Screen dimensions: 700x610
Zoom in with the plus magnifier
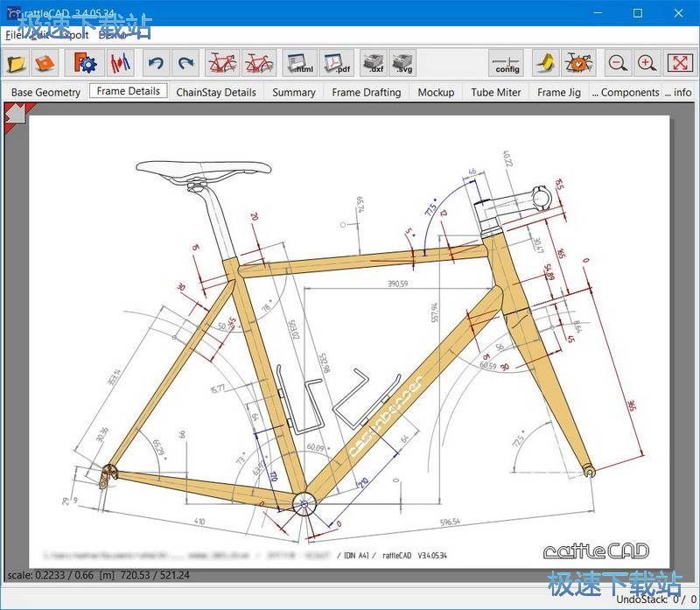(x=647, y=63)
